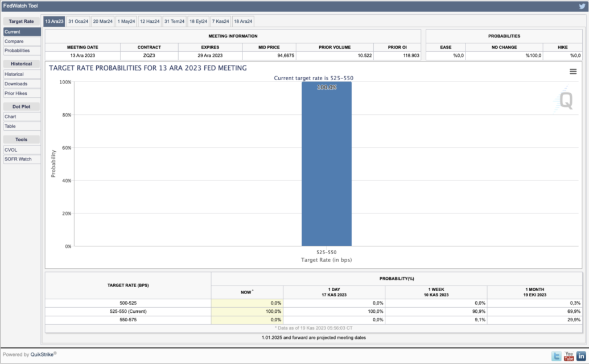
Task: Open Probabilities in the sidebar
Action: 22,51
